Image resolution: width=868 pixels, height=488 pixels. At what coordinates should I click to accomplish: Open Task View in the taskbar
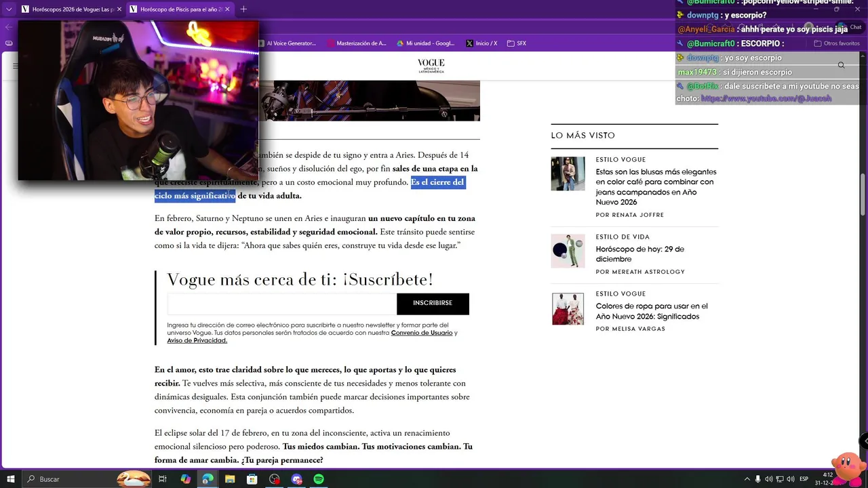pyautogui.click(x=163, y=479)
